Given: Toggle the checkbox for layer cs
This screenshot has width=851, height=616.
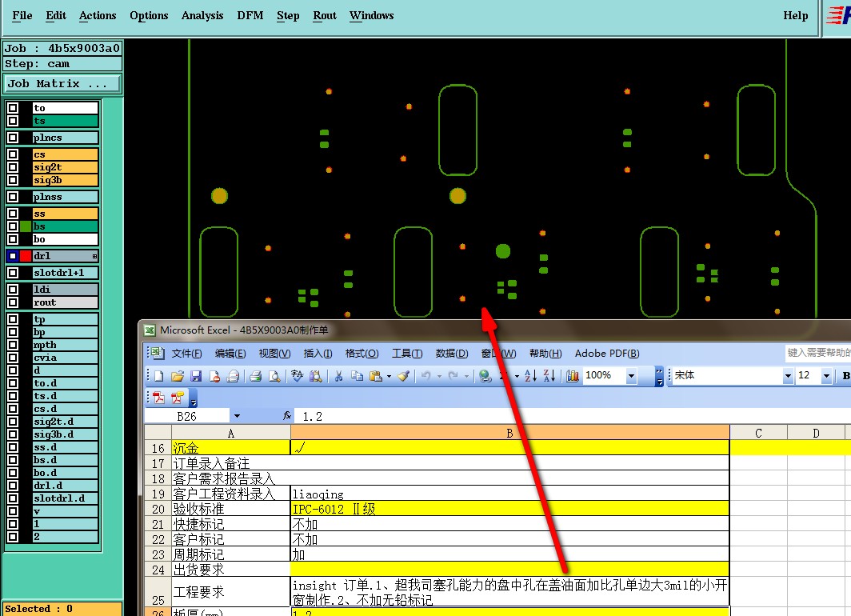Looking at the screenshot, I should 13,154.
